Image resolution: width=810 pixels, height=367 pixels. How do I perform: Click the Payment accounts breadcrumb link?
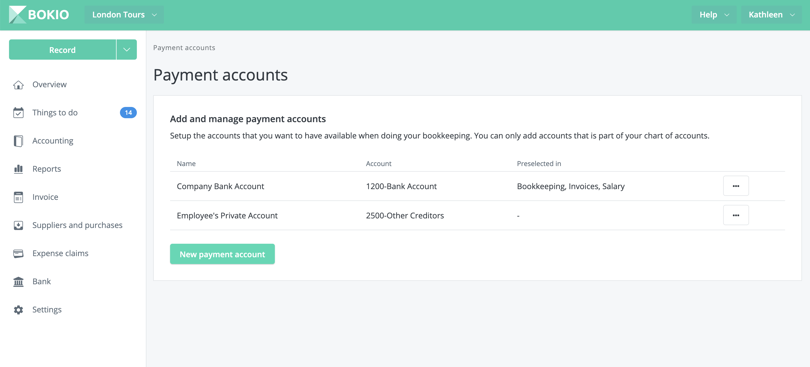tap(184, 48)
